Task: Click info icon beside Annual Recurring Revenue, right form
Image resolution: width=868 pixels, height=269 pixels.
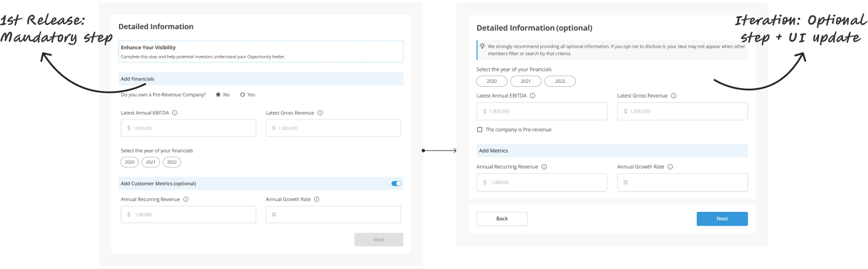Action: coord(544,167)
